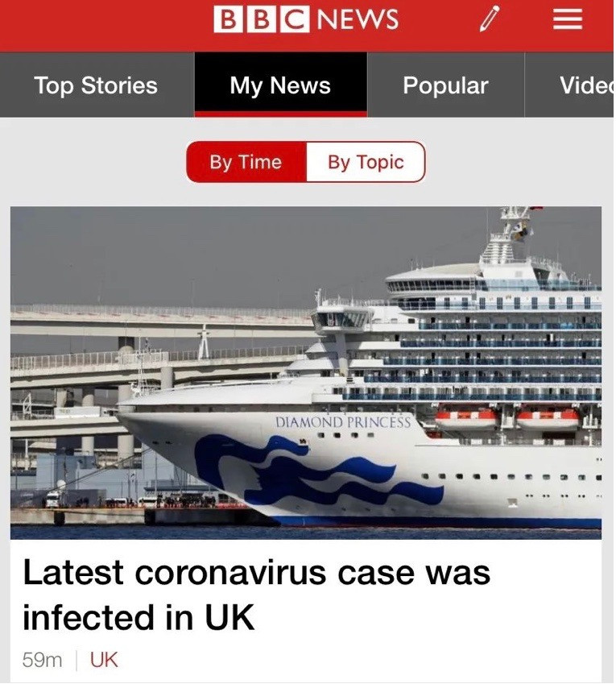Screen dimensions: 616x684
Task: Tap the DIAMOND PRINCESS name on ship photo
Action: pos(343,422)
